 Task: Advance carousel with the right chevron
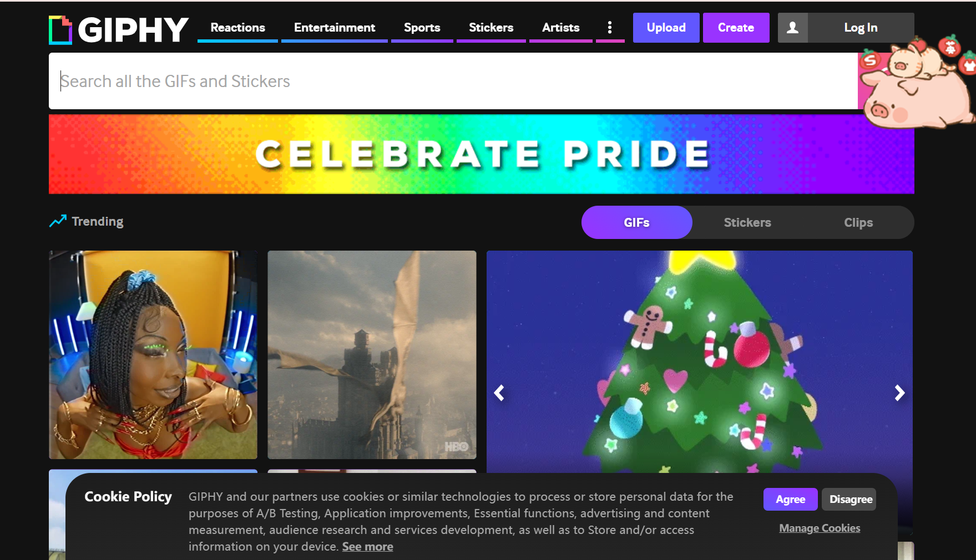[899, 393]
